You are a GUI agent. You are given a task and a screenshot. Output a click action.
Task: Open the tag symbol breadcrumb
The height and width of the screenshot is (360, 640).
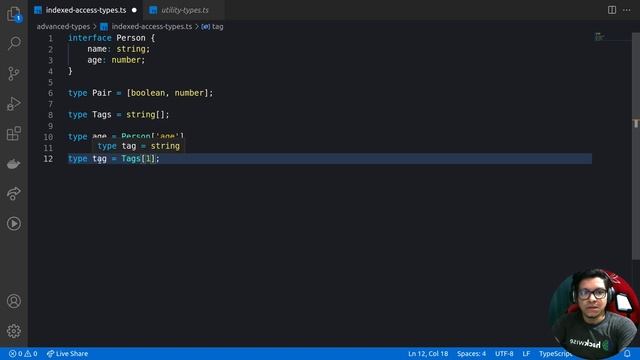click(x=212, y=27)
